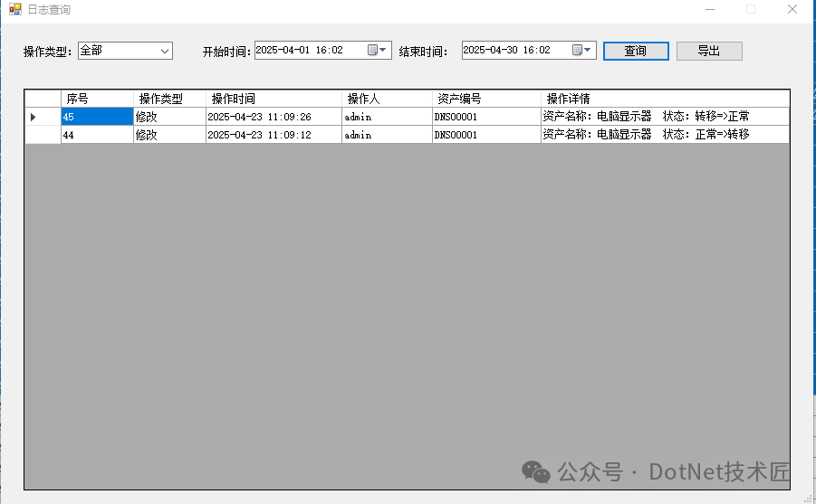816x504 pixels.
Task: Open the 结束时间 calendar picker icon
Action: point(577,51)
